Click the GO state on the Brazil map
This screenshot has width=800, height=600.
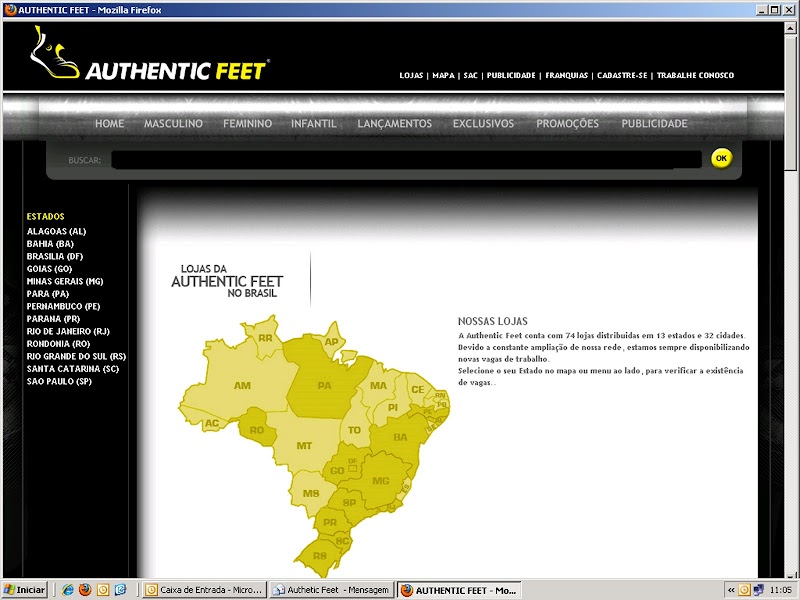coord(337,470)
